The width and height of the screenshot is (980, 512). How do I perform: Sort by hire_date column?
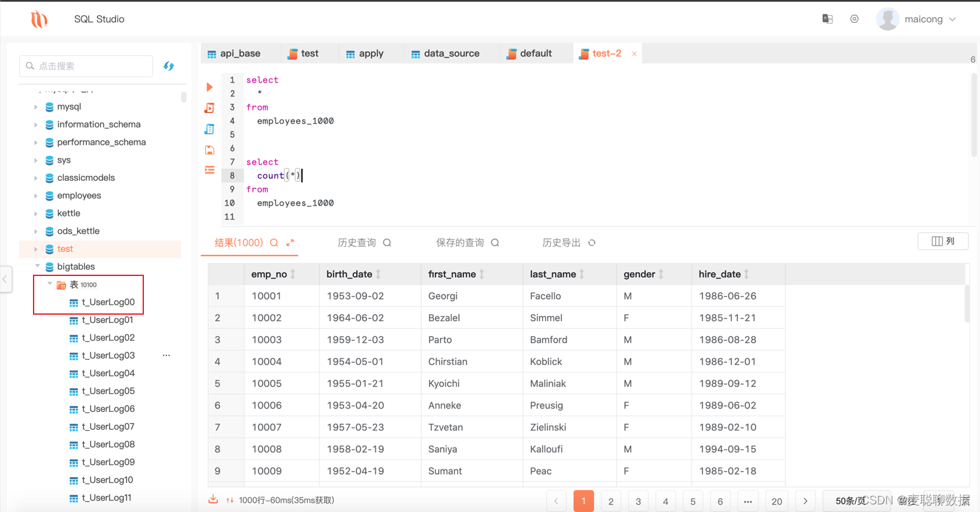(747, 274)
